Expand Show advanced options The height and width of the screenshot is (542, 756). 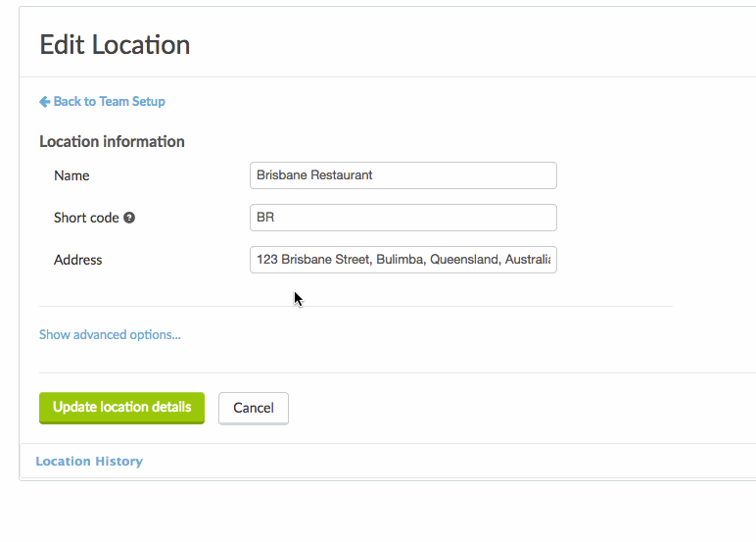coord(110,334)
